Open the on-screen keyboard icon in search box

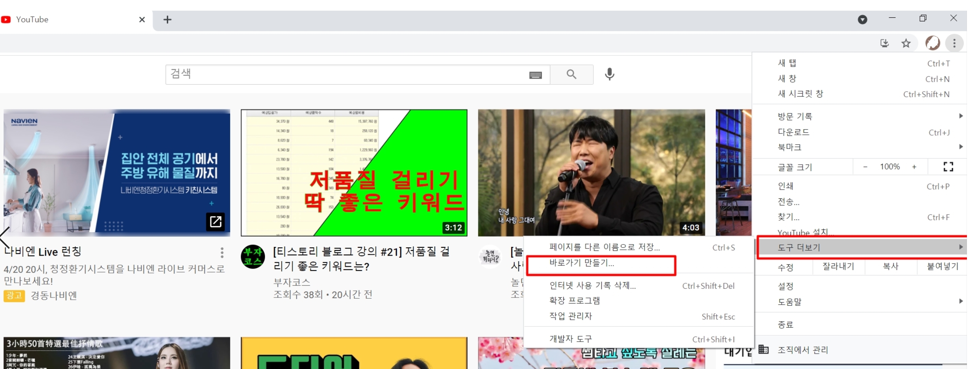pyautogui.click(x=535, y=75)
